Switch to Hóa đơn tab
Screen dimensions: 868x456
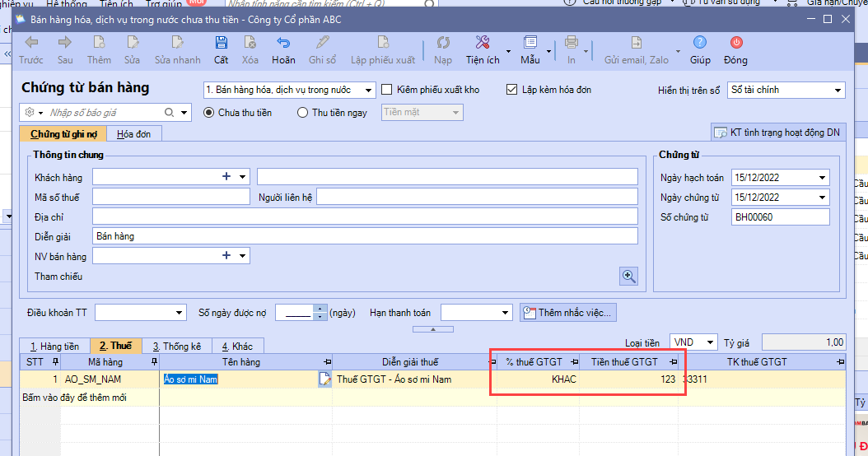(134, 134)
